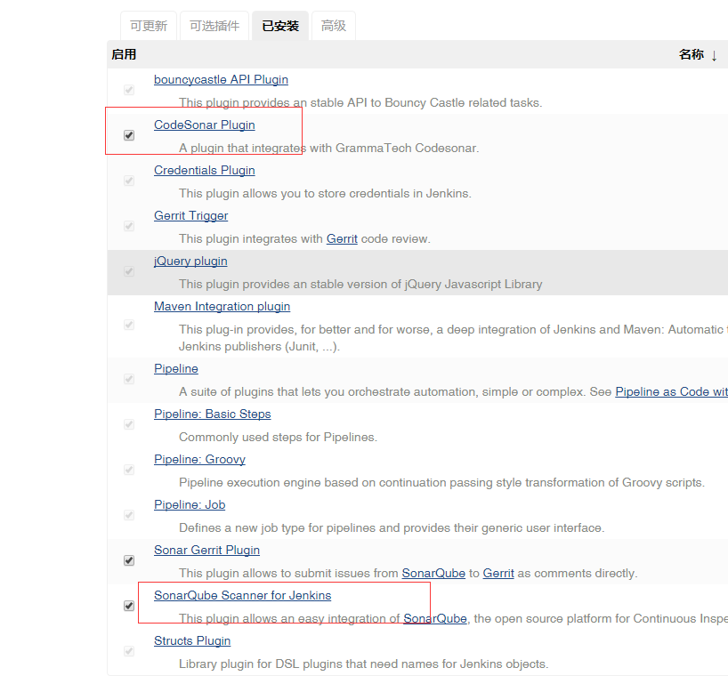Image resolution: width=728 pixels, height=700 pixels.
Task: Click the Pipeline: Groovy description text
Action: [x=441, y=483]
